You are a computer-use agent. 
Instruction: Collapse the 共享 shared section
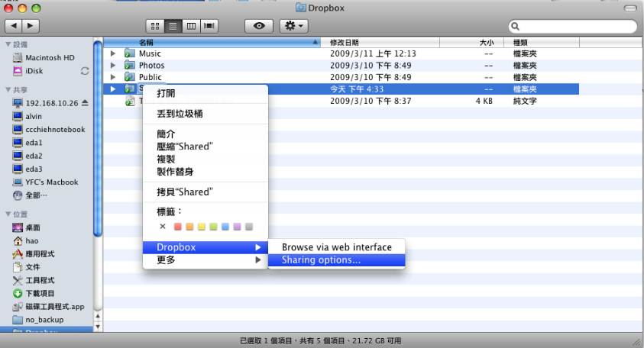pos(8,89)
